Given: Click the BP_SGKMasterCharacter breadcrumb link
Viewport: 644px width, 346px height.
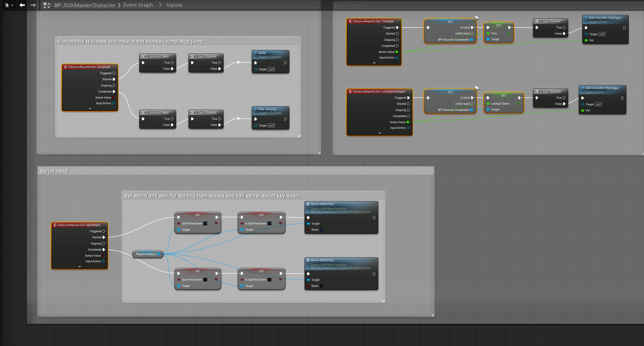Looking at the screenshot, I should (x=85, y=5).
